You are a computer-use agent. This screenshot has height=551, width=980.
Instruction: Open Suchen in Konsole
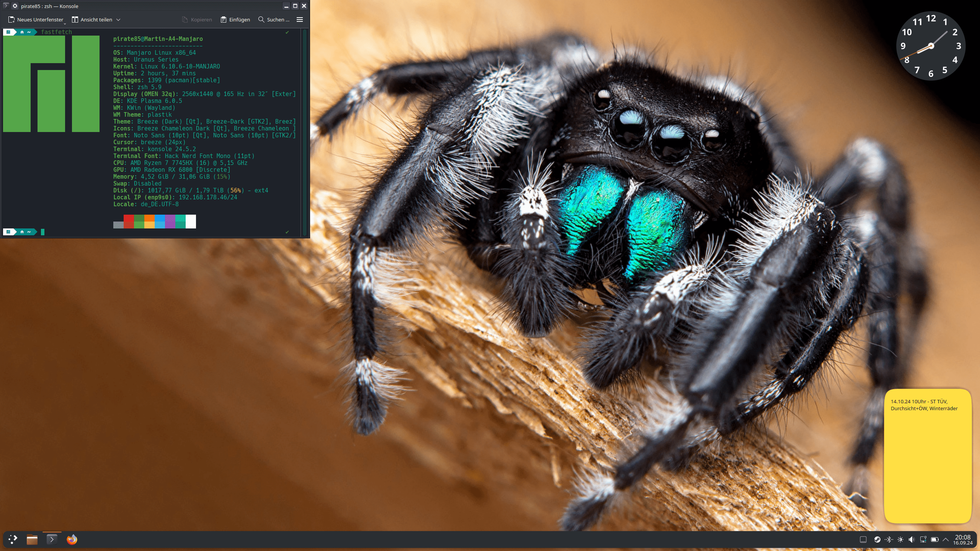[x=274, y=20]
